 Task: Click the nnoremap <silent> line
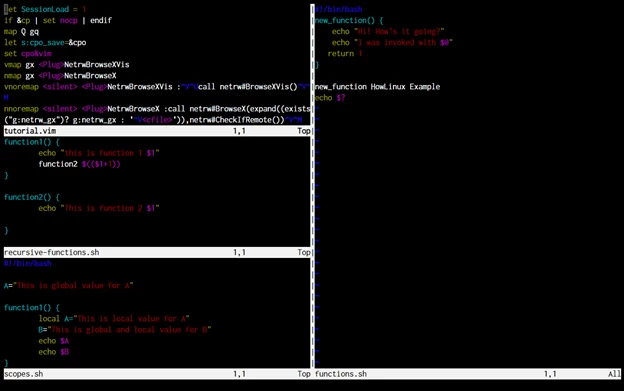coord(157,109)
